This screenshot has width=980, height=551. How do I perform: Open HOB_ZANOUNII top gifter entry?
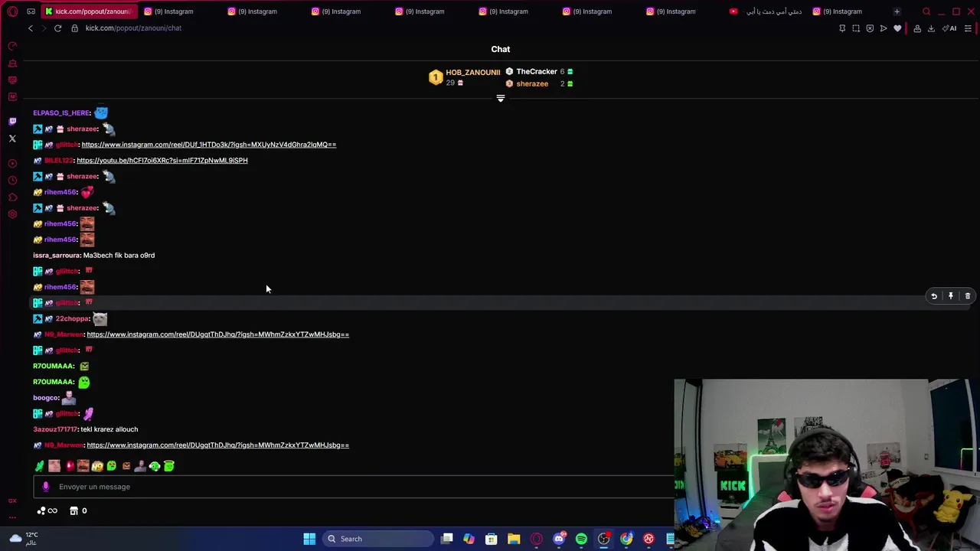click(x=464, y=77)
